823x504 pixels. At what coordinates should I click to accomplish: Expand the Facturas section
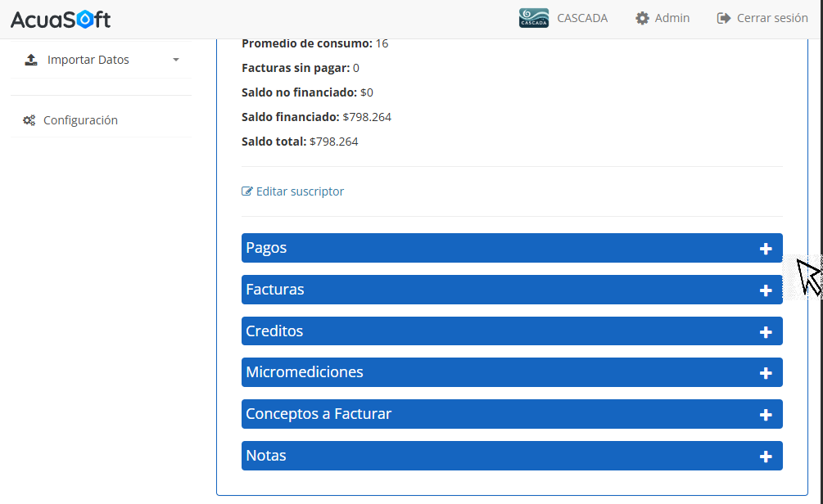tap(511, 290)
